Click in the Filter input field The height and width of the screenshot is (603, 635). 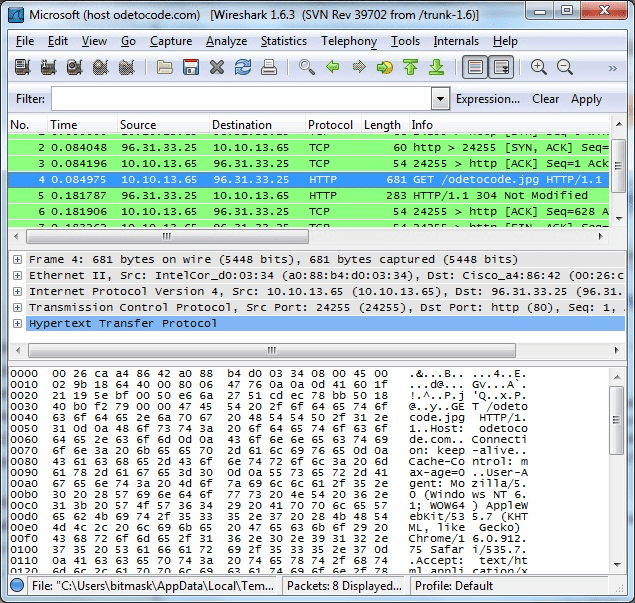[240, 100]
